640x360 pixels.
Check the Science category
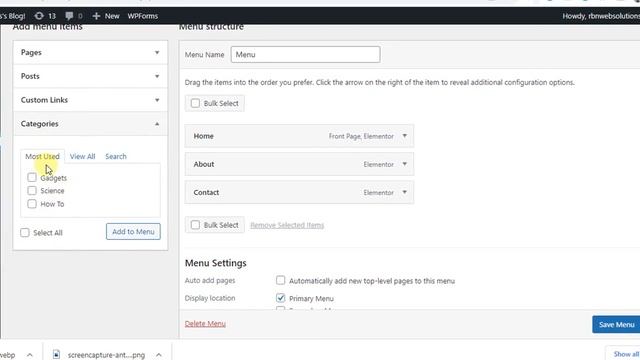point(32,191)
